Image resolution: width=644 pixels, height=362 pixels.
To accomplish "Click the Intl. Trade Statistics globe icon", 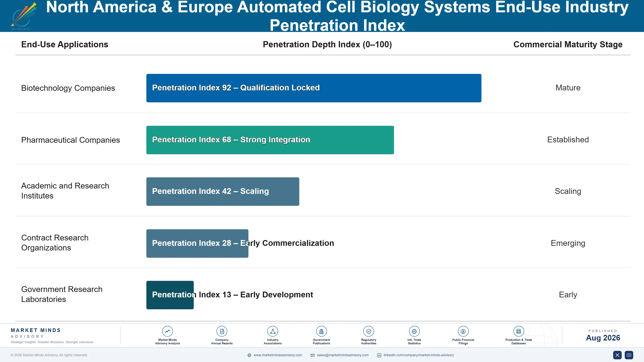I will (414, 331).
